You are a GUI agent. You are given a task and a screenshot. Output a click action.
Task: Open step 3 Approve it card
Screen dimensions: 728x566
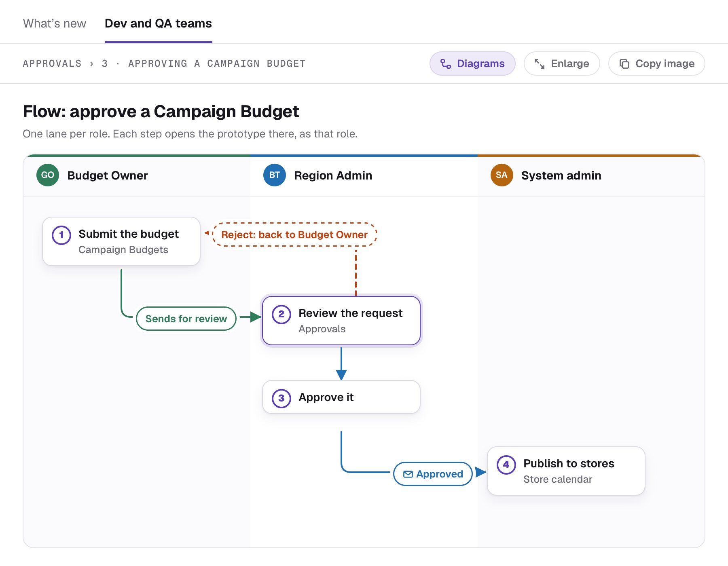pos(341,397)
